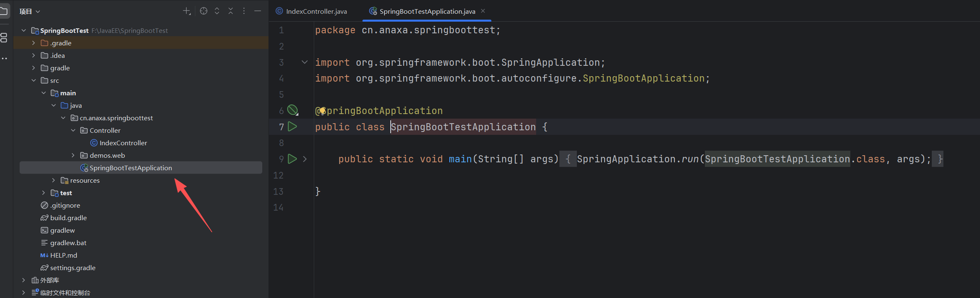The height and width of the screenshot is (298, 980).
Task: Click the gradlew terminal file icon
Action: coord(44,230)
